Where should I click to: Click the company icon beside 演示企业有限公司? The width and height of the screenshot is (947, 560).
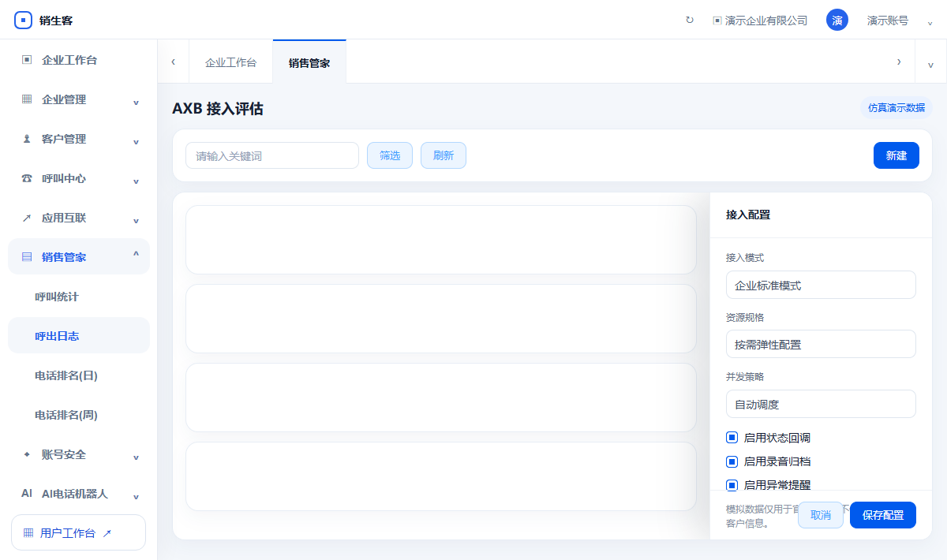(x=717, y=21)
